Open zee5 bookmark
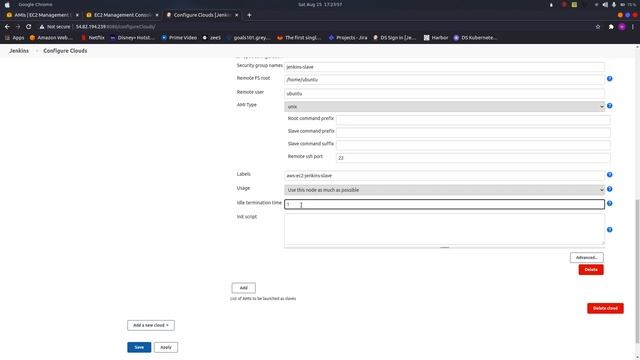 (211, 38)
